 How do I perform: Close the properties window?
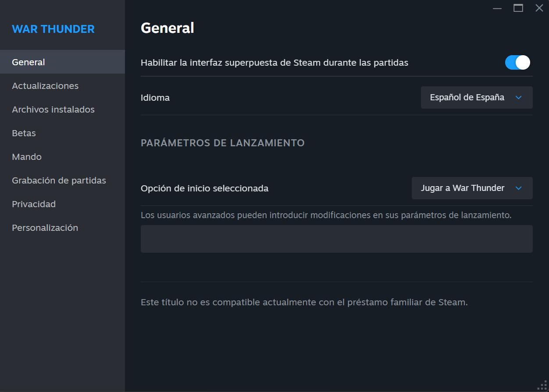(539, 8)
